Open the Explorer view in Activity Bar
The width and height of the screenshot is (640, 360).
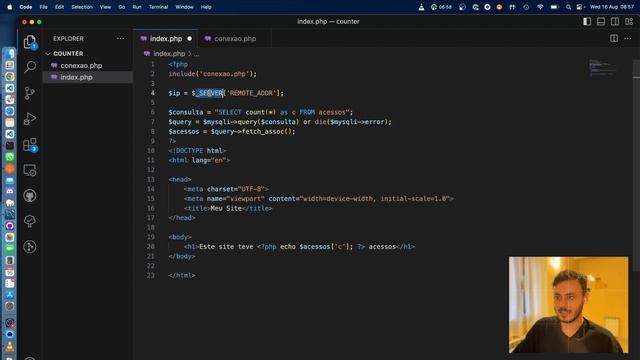30,42
